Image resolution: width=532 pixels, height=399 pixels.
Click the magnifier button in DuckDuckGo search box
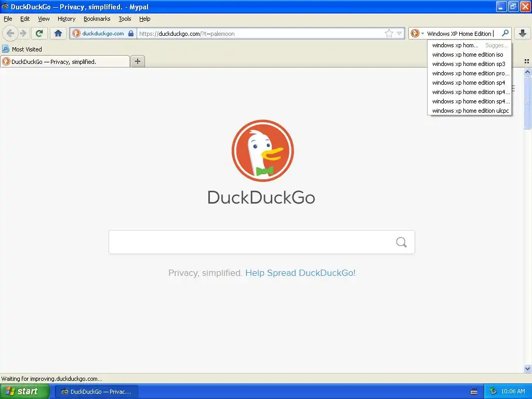click(402, 242)
